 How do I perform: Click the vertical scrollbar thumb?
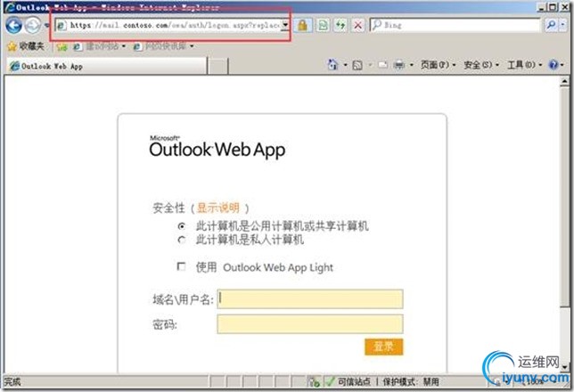564,197
